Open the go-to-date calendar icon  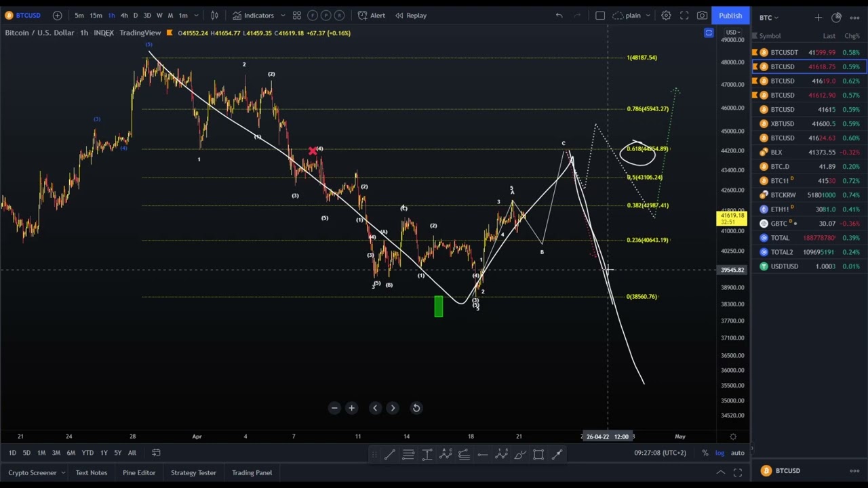156,453
